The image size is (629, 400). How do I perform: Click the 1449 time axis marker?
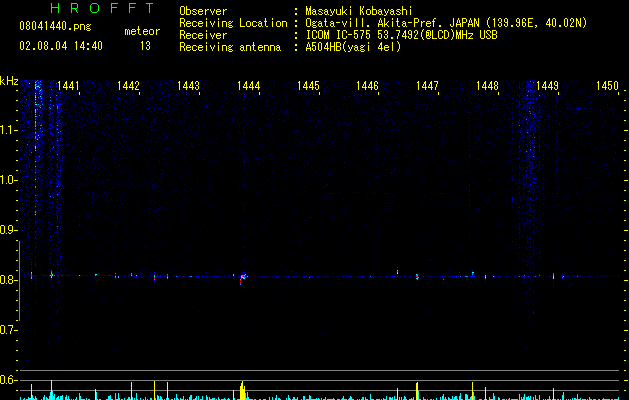coord(547,86)
